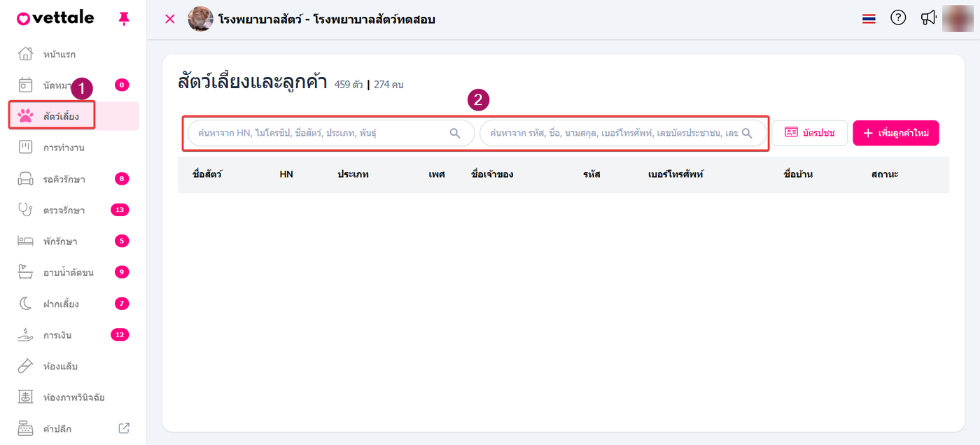The width and height of the screenshot is (980, 445).
Task: Click พักรักษา badge showing 5
Action: click(x=122, y=241)
